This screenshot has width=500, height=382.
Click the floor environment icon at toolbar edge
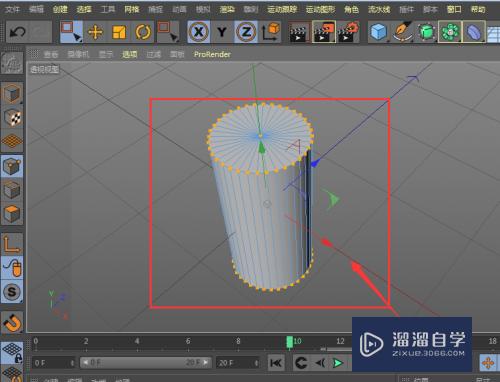pos(493,33)
